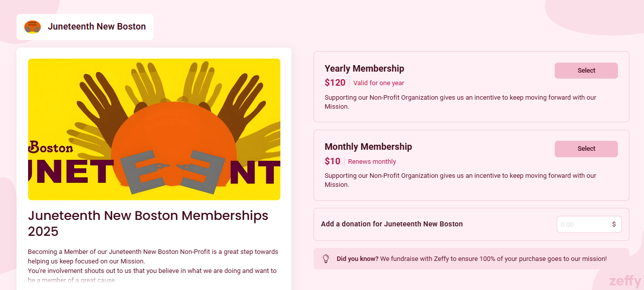Click the Monthly Membership card title
Image resolution: width=644 pixels, height=290 pixels.
pos(368,146)
